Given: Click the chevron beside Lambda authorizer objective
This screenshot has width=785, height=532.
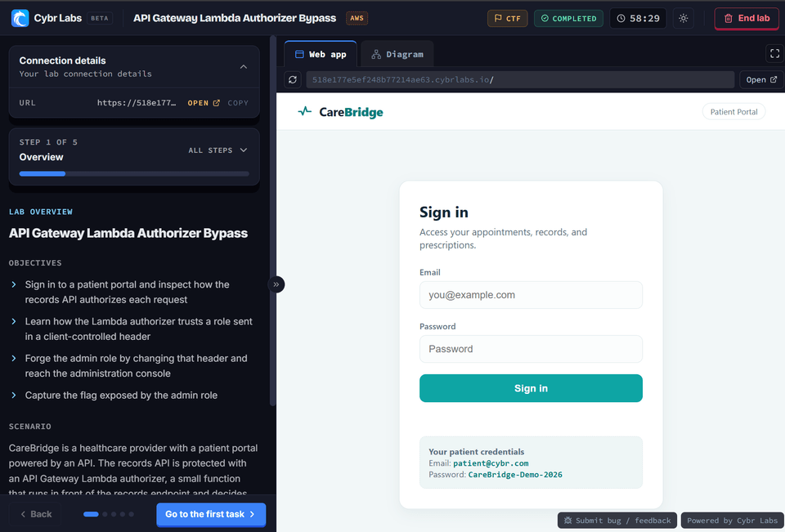Looking at the screenshot, I should coord(14,321).
